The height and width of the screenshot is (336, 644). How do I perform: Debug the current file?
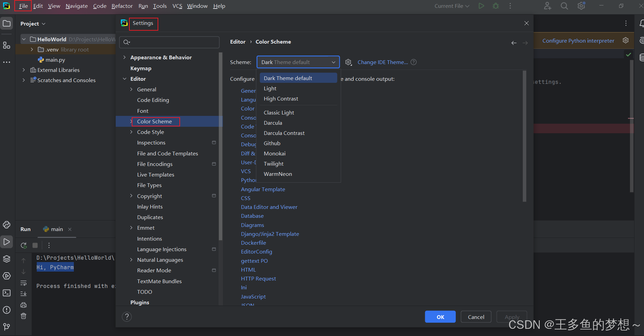[496, 6]
